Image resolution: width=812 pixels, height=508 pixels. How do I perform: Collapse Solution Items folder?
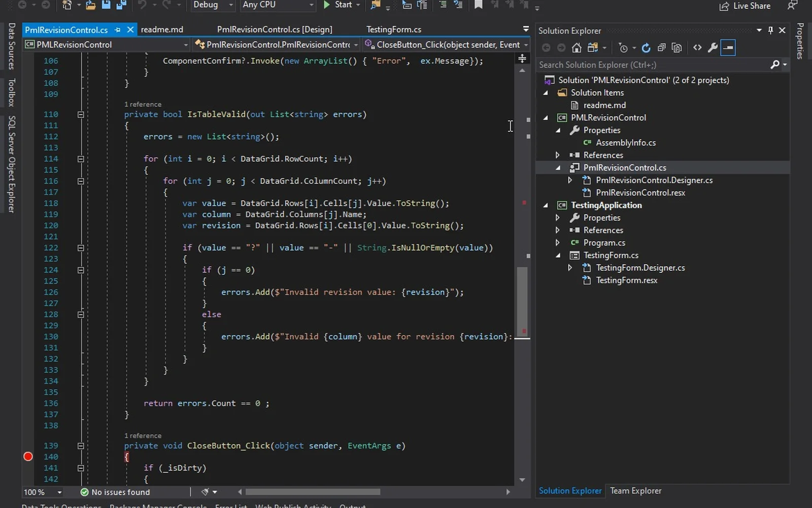pyautogui.click(x=546, y=93)
